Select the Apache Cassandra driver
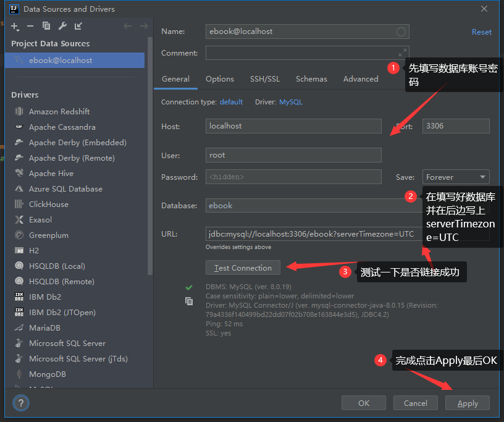This screenshot has height=422, width=504. click(x=62, y=127)
